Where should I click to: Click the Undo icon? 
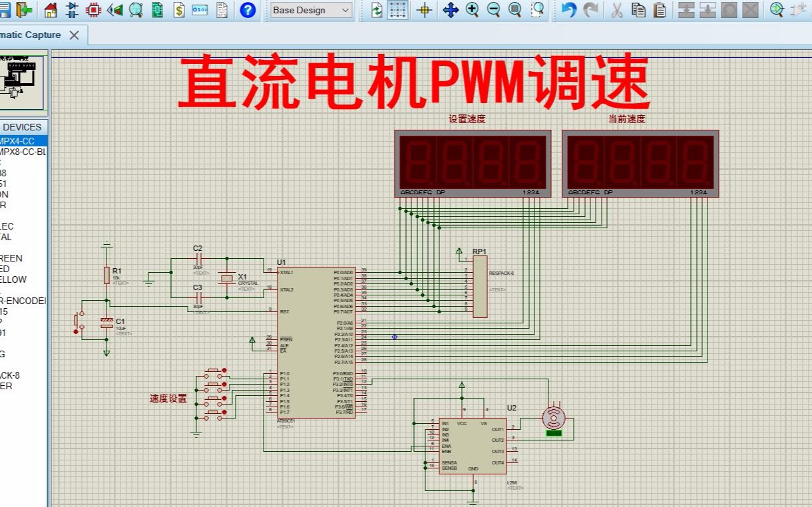click(570, 10)
